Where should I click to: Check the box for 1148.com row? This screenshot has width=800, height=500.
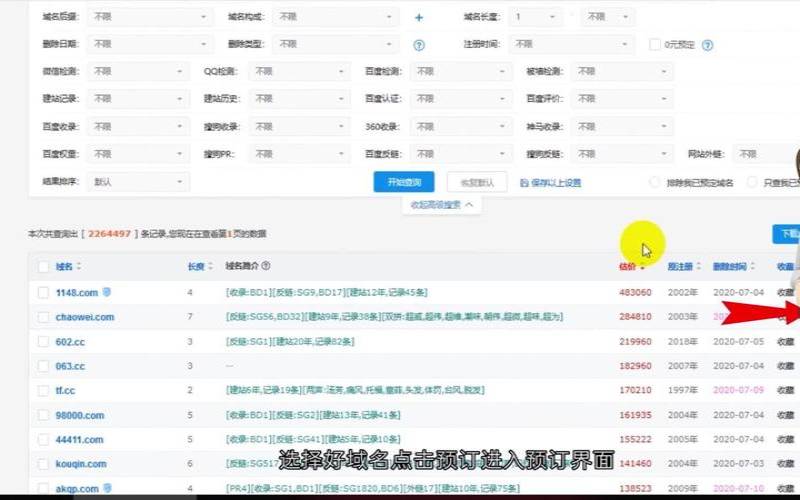click(43, 292)
